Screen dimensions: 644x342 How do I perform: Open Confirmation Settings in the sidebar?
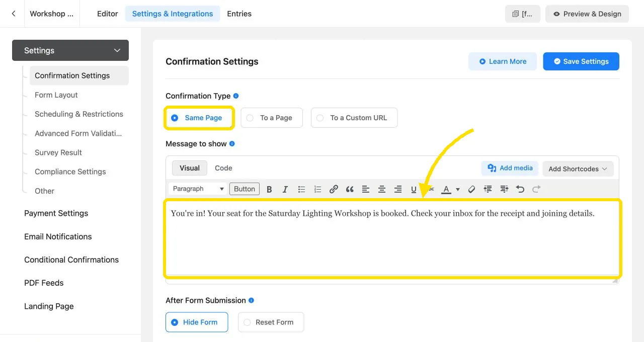[x=79, y=75]
